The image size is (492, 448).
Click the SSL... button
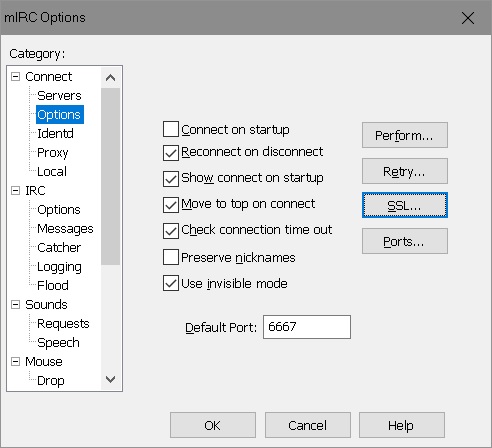(x=405, y=205)
